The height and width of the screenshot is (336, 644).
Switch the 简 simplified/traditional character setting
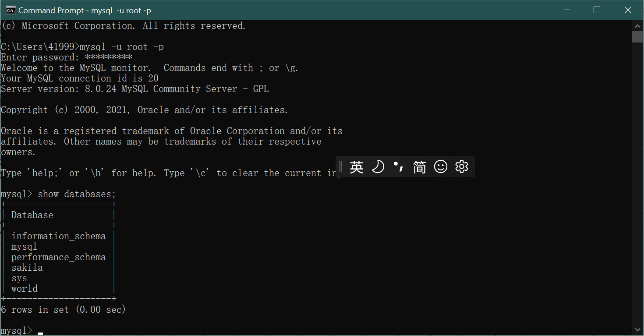click(x=420, y=167)
